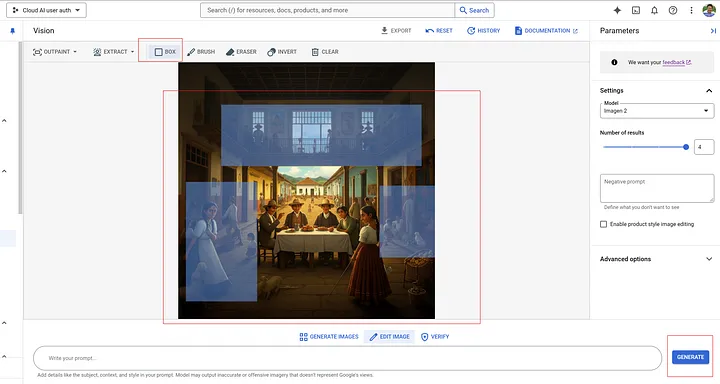
Task: Focus the Negative prompt text box
Action: tap(657, 188)
